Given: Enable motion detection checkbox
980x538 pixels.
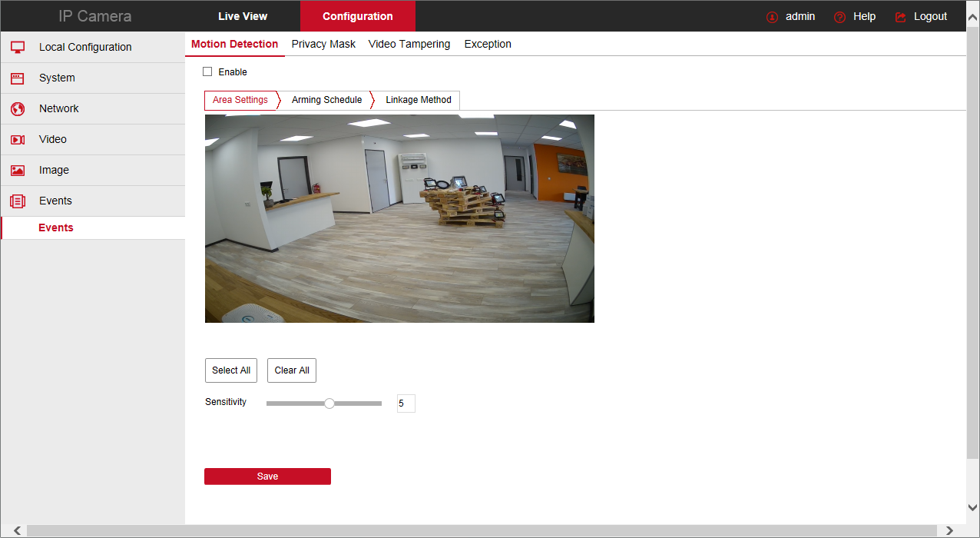Looking at the screenshot, I should (x=207, y=71).
